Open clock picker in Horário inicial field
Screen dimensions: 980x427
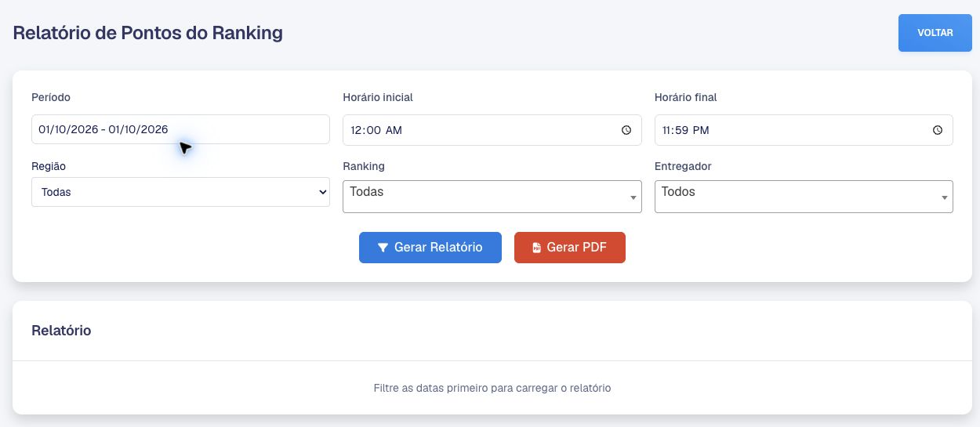tap(626, 130)
